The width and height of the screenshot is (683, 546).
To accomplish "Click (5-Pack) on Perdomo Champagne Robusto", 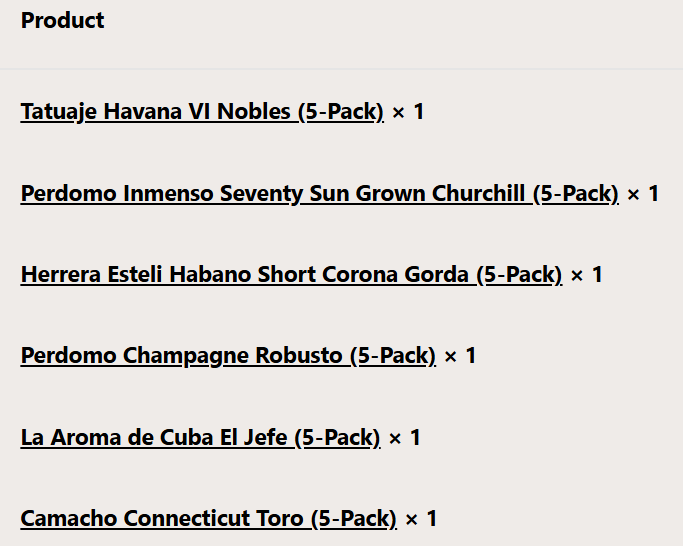I will pyautogui.click(x=393, y=356).
